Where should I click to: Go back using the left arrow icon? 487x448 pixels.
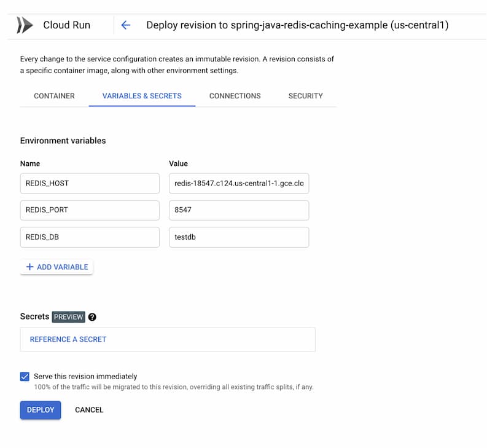[125, 25]
